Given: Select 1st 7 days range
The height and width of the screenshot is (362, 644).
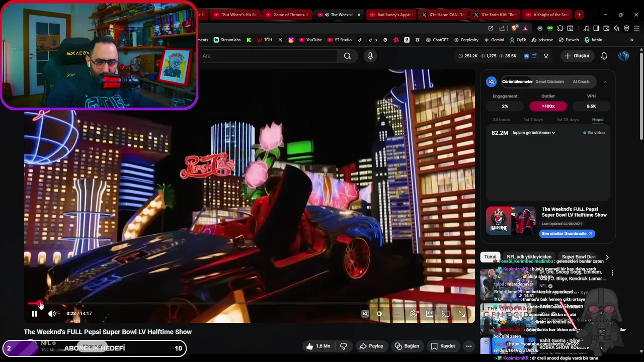Looking at the screenshot, I should point(533,120).
